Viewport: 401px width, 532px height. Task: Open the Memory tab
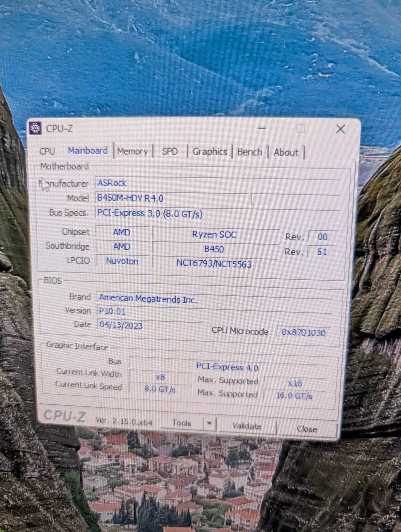[132, 151]
